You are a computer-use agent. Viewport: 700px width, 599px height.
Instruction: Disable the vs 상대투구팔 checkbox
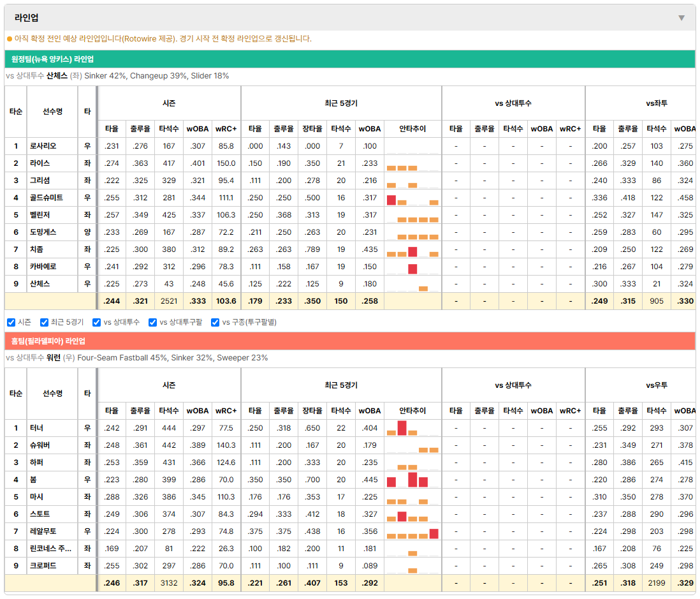tap(152, 323)
